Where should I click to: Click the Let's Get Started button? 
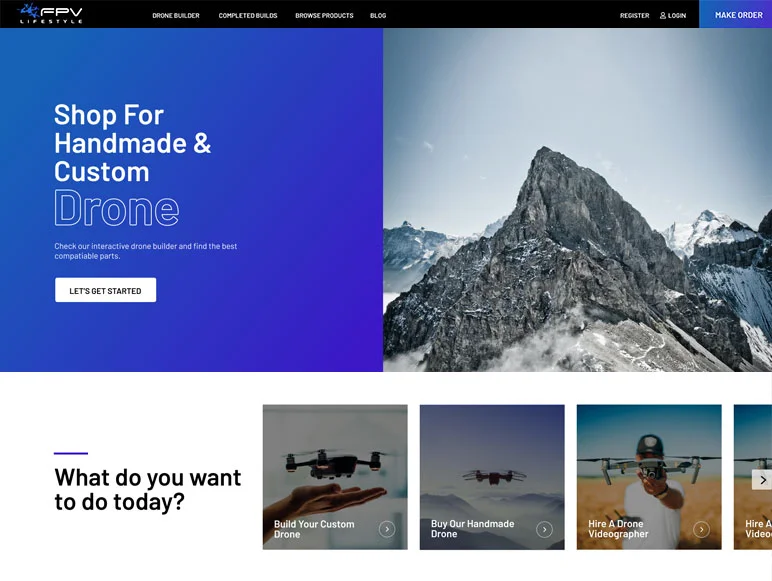[x=105, y=290]
